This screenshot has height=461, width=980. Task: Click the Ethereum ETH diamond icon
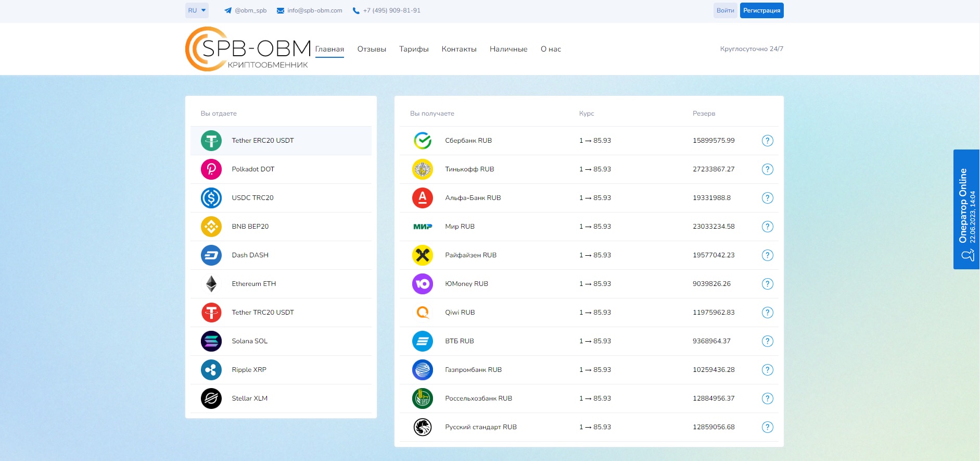click(x=211, y=284)
